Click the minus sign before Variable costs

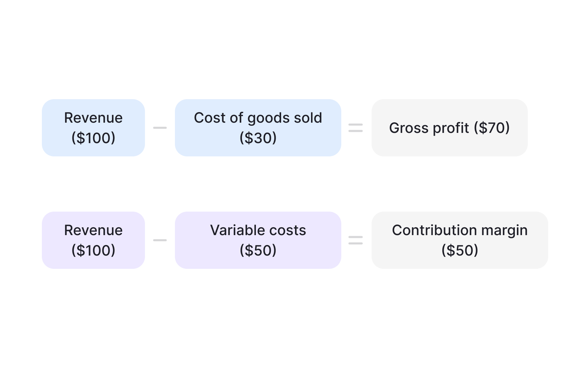160,240
